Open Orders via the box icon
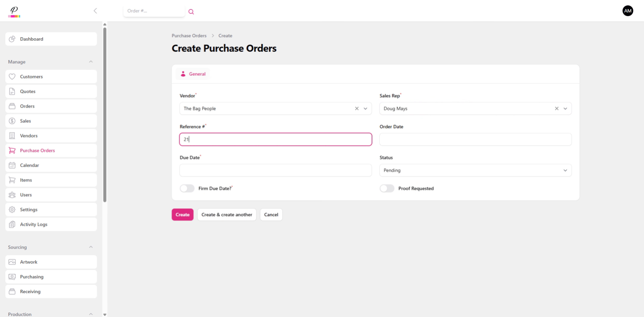Screen dimensions: 644x317 point(12,106)
